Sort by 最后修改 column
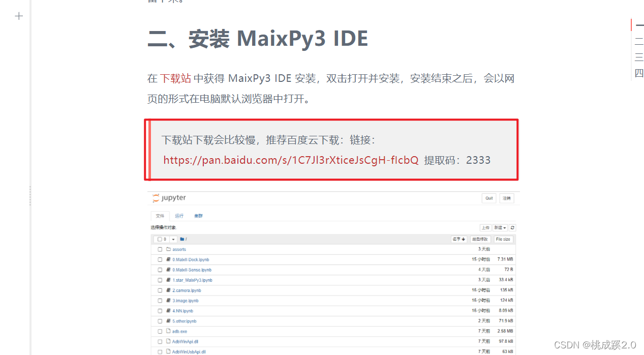The height and width of the screenshot is (355, 644). point(480,239)
